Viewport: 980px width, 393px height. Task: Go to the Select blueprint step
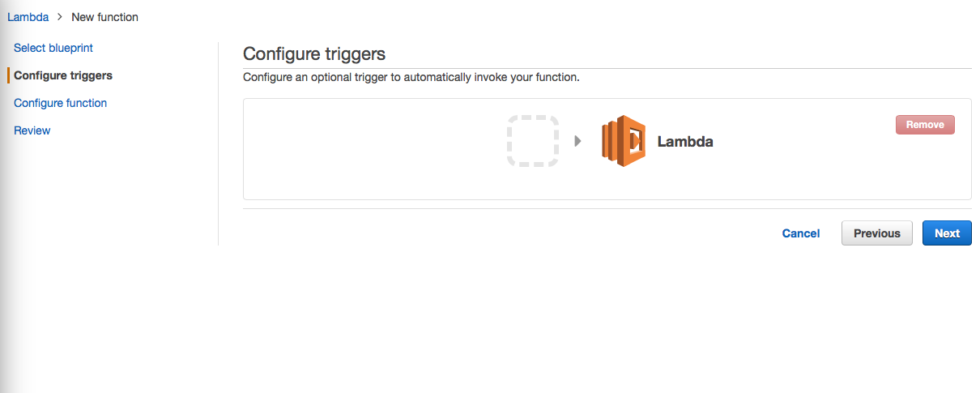(53, 48)
